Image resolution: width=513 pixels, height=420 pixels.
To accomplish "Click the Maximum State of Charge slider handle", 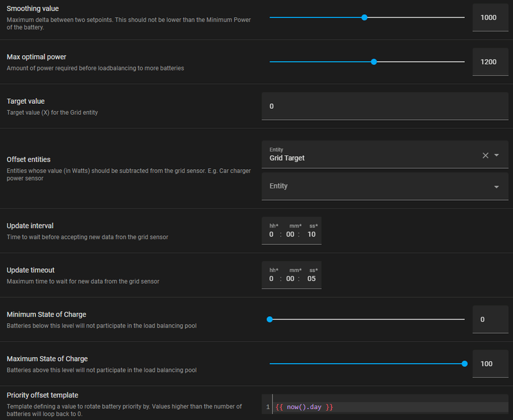I will (464, 364).
